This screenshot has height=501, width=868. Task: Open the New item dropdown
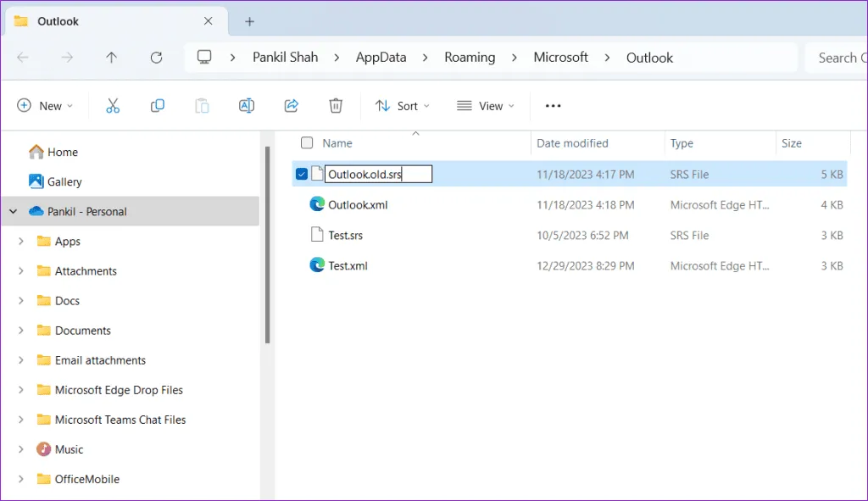(x=45, y=106)
